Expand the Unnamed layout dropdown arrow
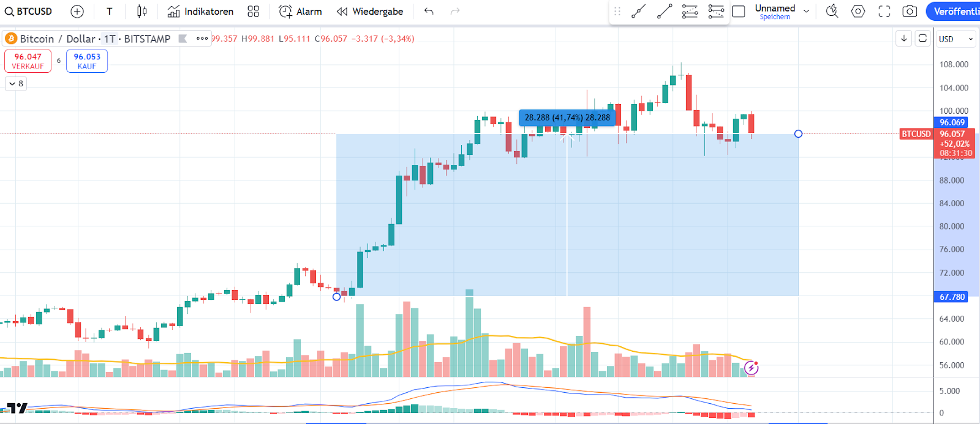Screen dimensions: 980x424 click(806, 11)
